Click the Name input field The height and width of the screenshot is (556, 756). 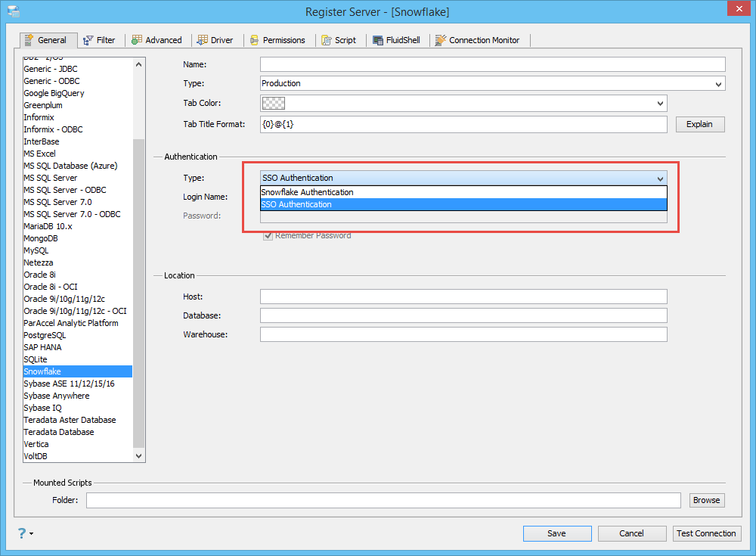click(492, 64)
